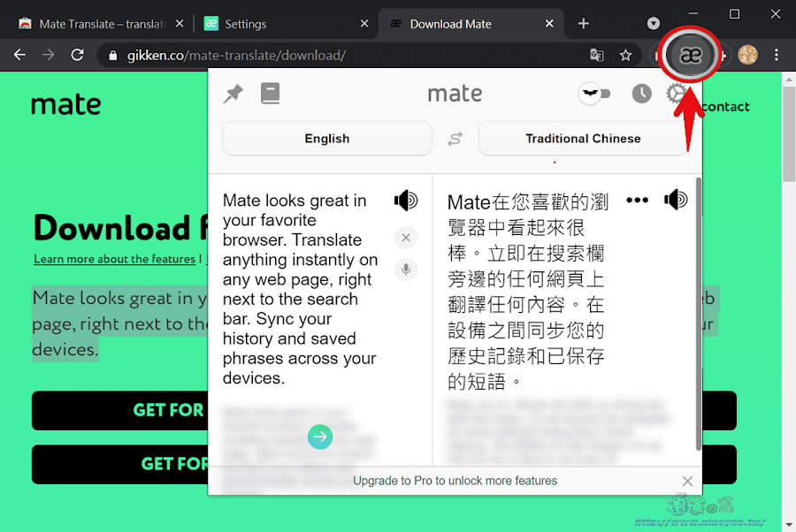
Task: Bookmark this page with star
Action: (625, 55)
